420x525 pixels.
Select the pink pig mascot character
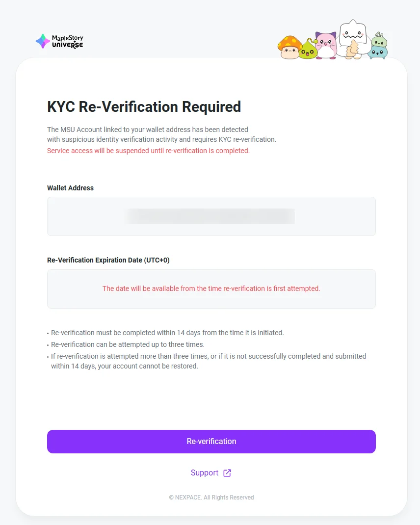pos(326,46)
